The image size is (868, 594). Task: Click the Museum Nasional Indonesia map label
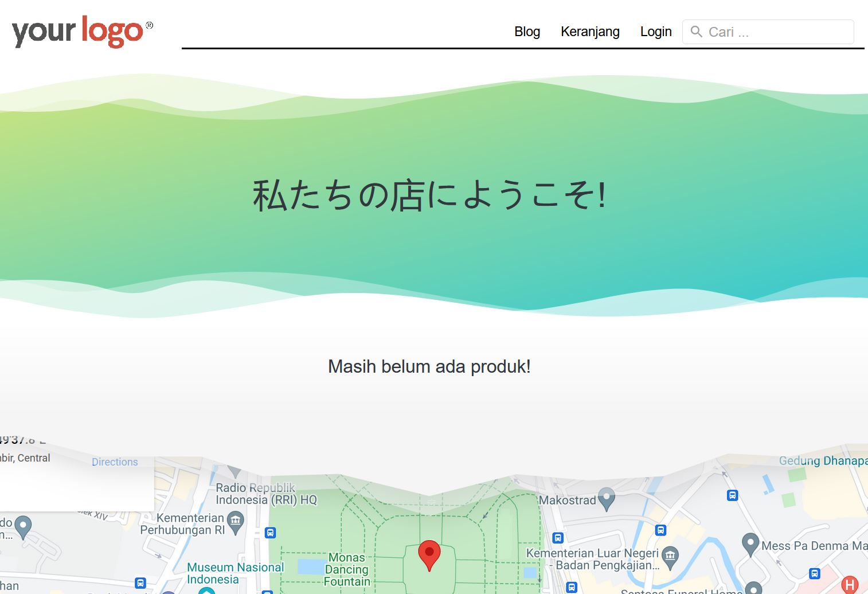235,573
